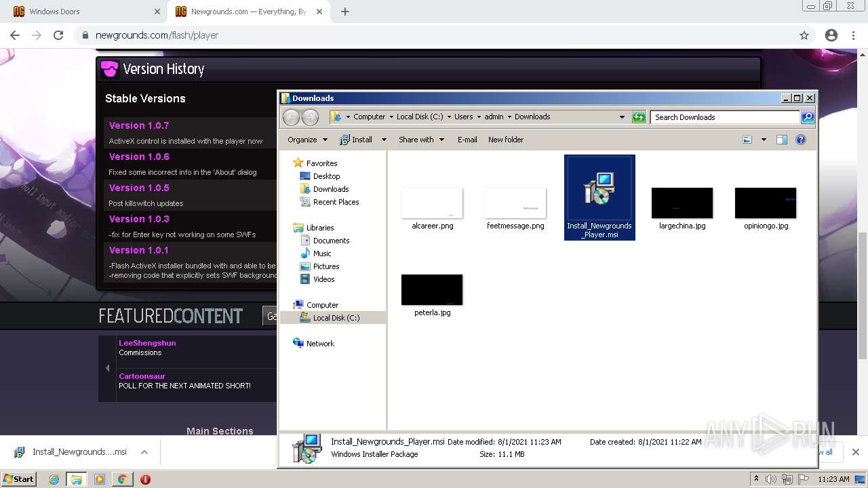Viewport: 868px width, 488px height.
Task: Open Videos library
Action: 323,279
